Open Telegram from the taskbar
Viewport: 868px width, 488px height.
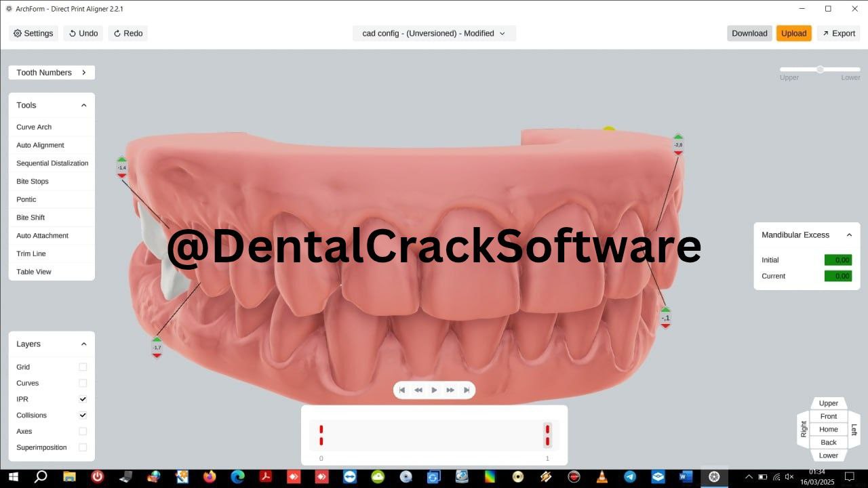629,476
